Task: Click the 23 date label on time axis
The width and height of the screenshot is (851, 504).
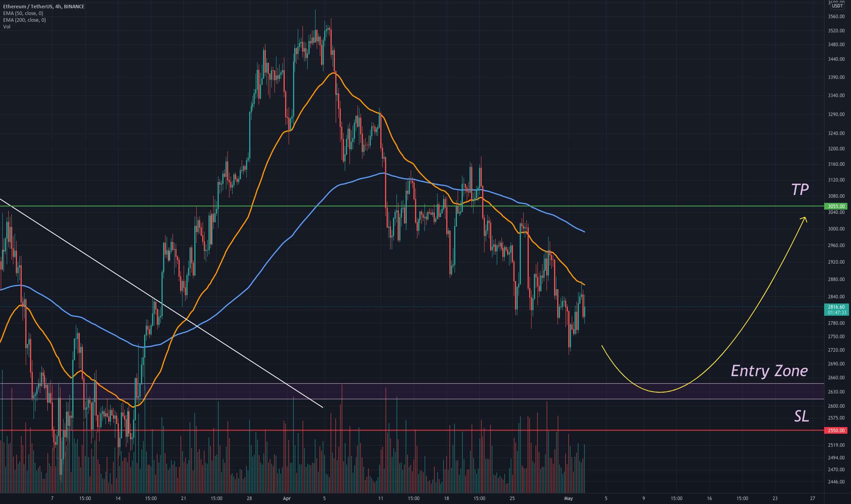Action: pos(775,498)
